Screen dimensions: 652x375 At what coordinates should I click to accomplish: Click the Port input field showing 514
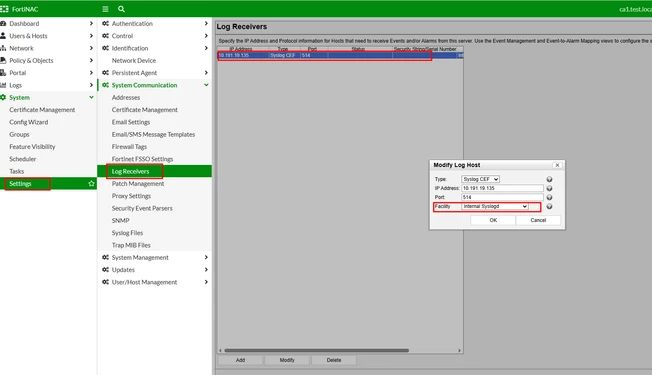[502, 197]
